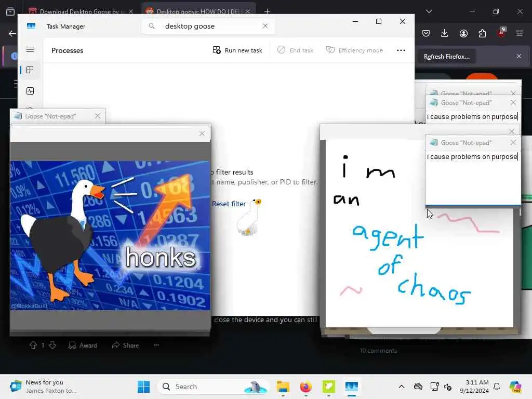This screenshot has height=399, width=532.
Task: Close the Desktop goose HOW DO I tab
Action: [248, 11]
